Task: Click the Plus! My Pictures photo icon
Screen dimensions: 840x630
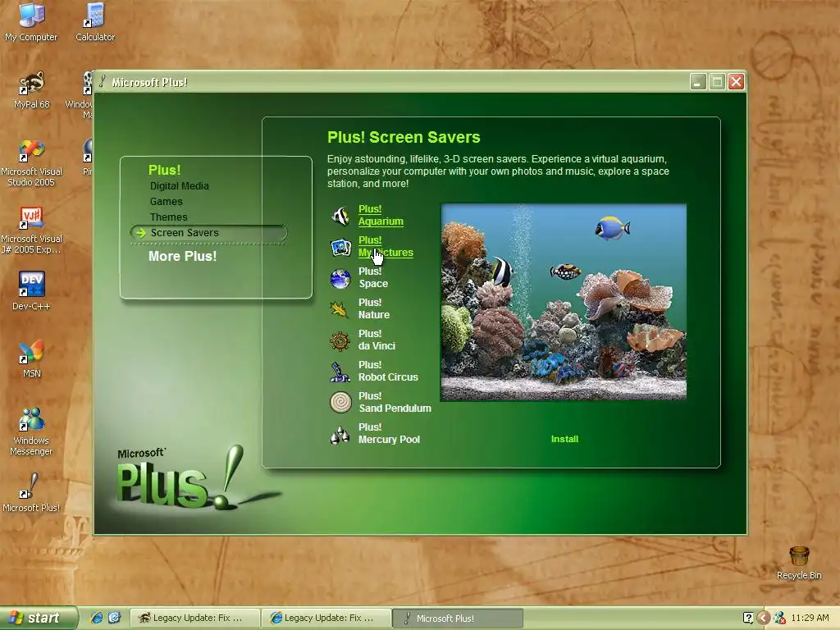Action: [x=340, y=247]
